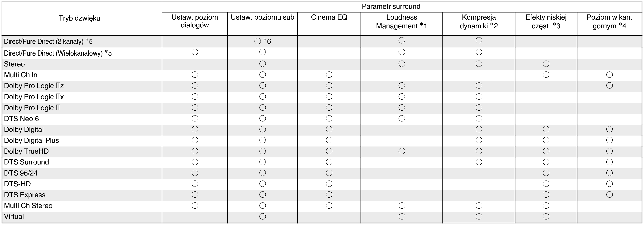Click DTS Express circle under Ustaw. poziom dialogów
The width and height of the screenshot is (644, 225).
tap(195, 195)
